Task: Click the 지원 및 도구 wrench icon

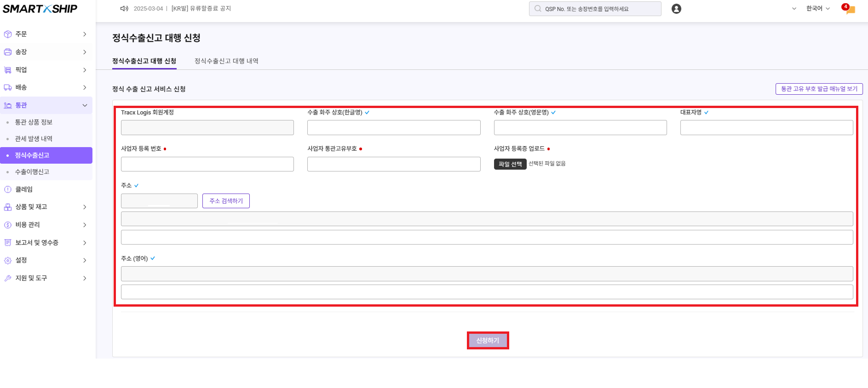Action: [x=8, y=278]
